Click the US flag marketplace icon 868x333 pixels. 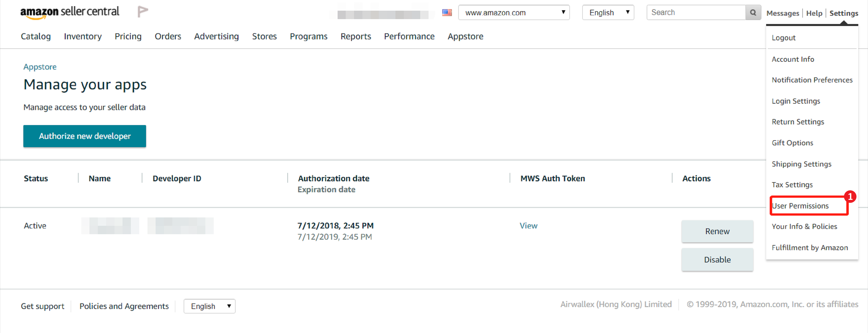point(447,13)
